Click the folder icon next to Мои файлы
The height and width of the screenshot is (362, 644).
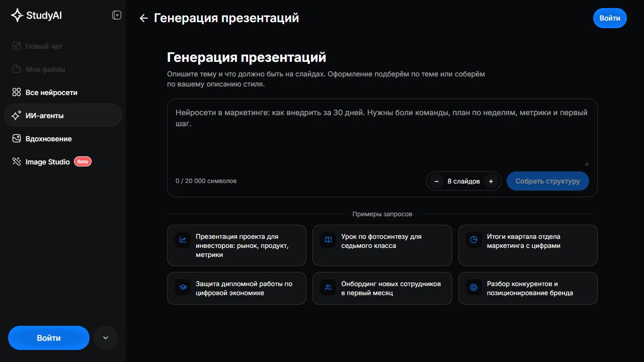click(17, 69)
